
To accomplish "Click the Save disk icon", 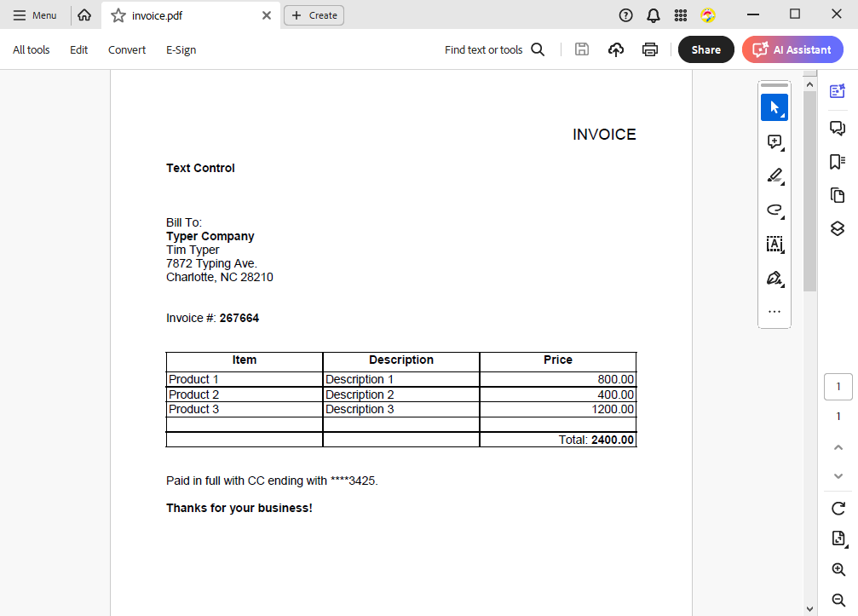I will click(x=582, y=49).
